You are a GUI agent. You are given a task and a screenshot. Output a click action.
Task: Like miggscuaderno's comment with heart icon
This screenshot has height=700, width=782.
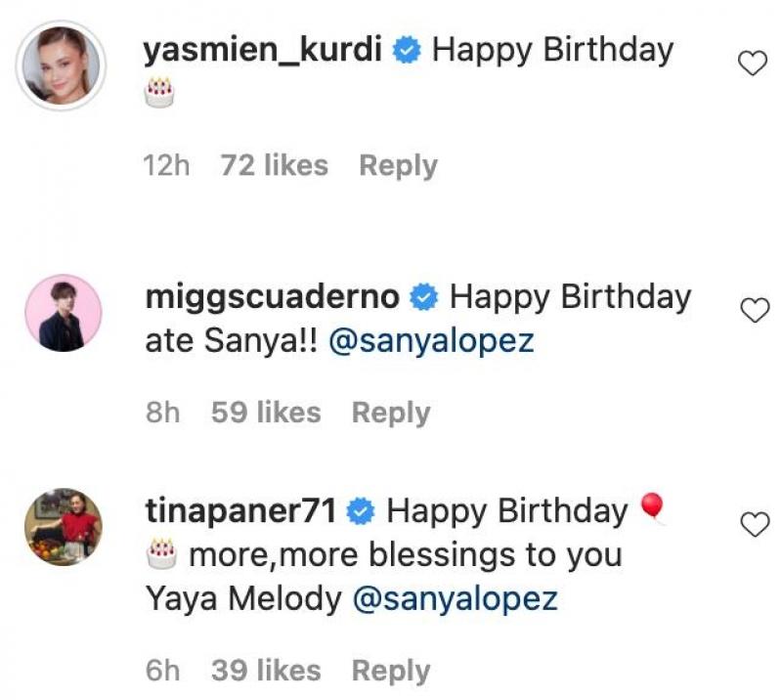[x=755, y=310]
